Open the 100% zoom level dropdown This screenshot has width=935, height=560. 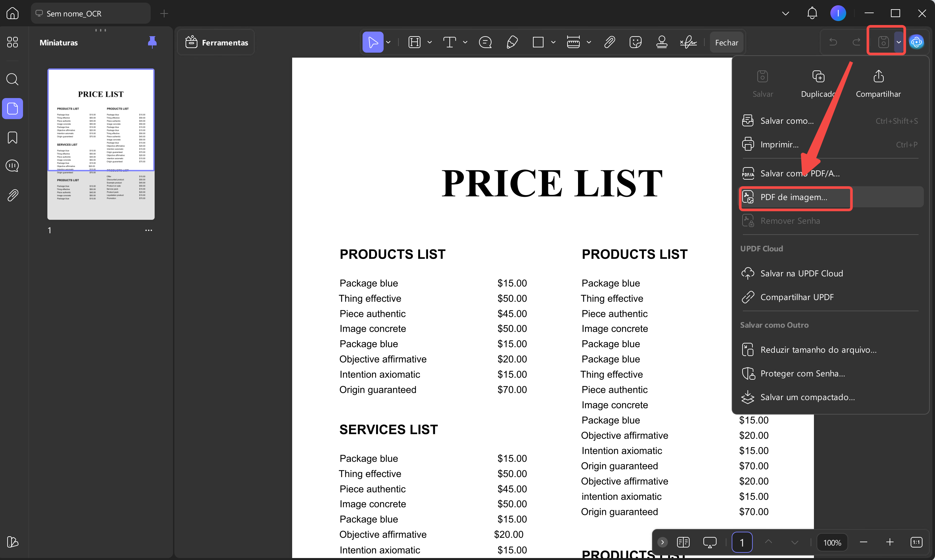(x=832, y=542)
